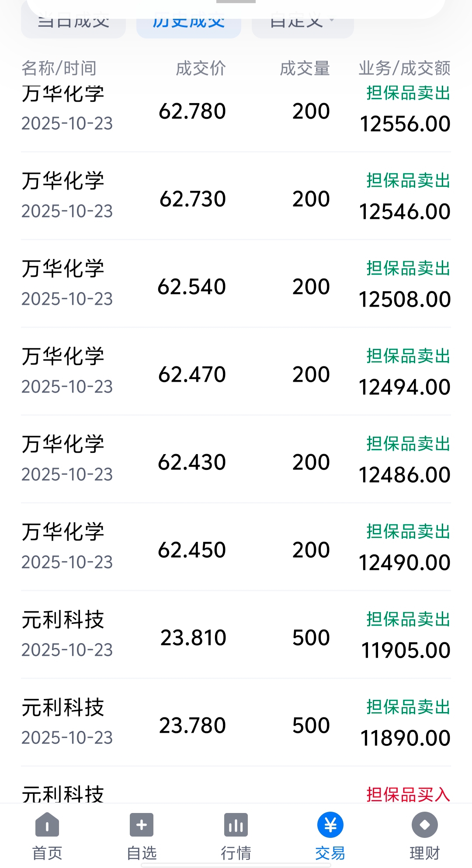Select the 历史成交 tab
This screenshot has height=868, width=472.
click(189, 23)
